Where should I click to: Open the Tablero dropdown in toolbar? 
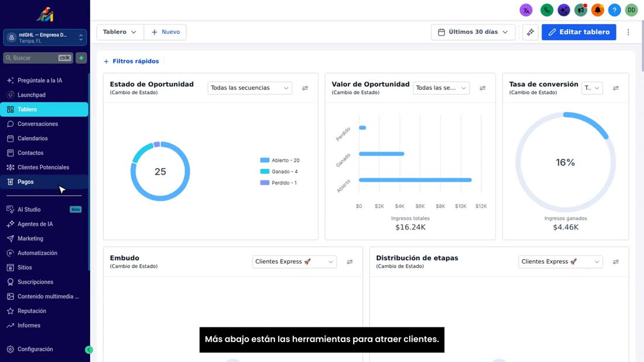click(120, 32)
